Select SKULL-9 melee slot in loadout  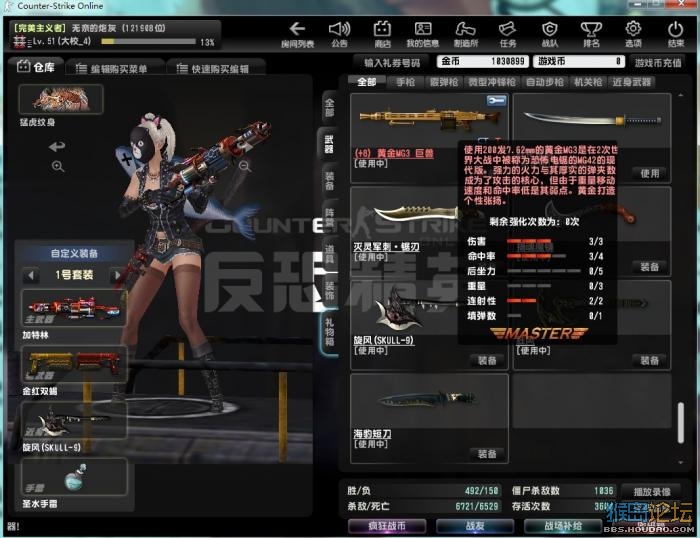[73, 421]
